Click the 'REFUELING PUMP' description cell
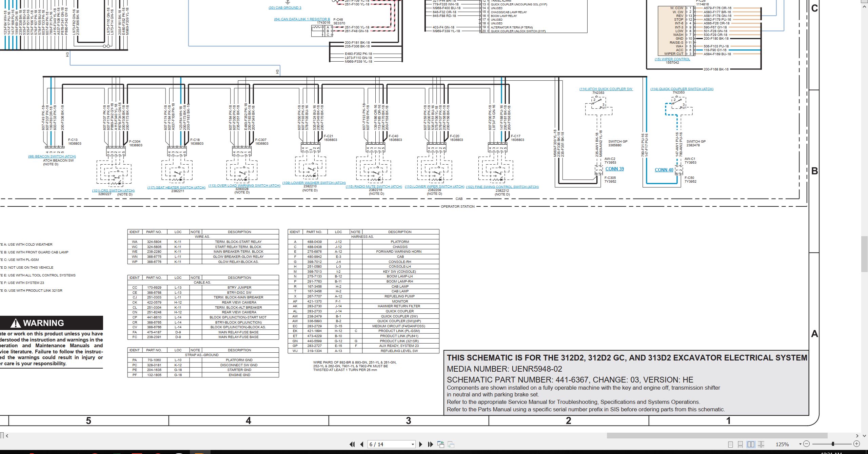 (400, 296)
